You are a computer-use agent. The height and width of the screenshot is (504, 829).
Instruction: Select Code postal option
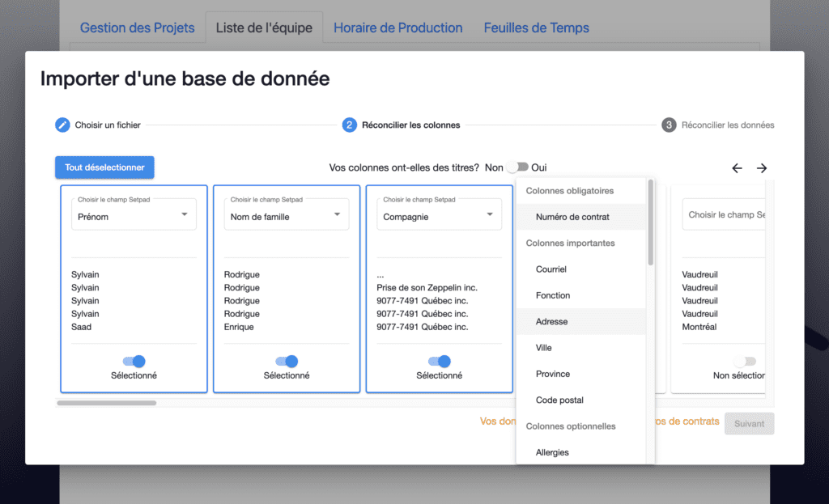[559, 400]
